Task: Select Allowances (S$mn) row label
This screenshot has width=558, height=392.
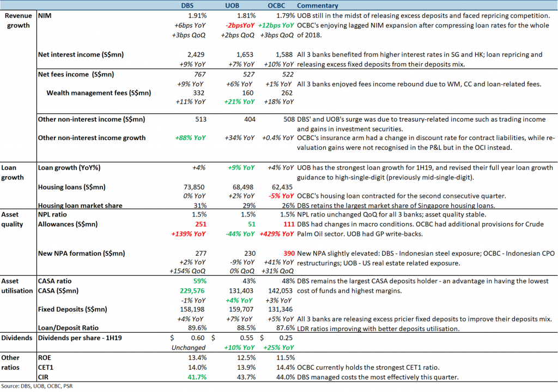Action: [x=68, y=224]
